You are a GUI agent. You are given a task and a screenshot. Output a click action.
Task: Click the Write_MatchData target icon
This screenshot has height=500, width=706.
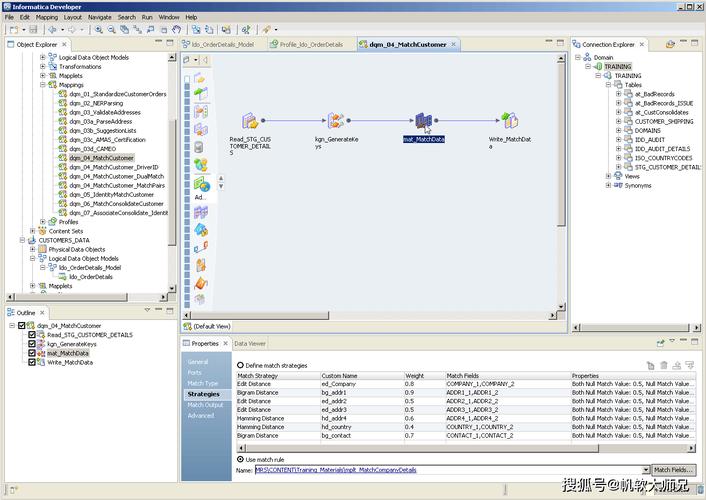click(510, 121)
